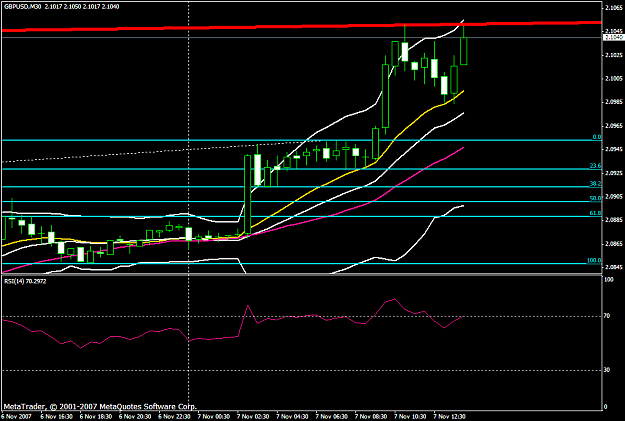Viewport: 625px width, 421px height.
Task: Click the RSI scale value 100
Action: pyautogui.click(x=609, y=280)
